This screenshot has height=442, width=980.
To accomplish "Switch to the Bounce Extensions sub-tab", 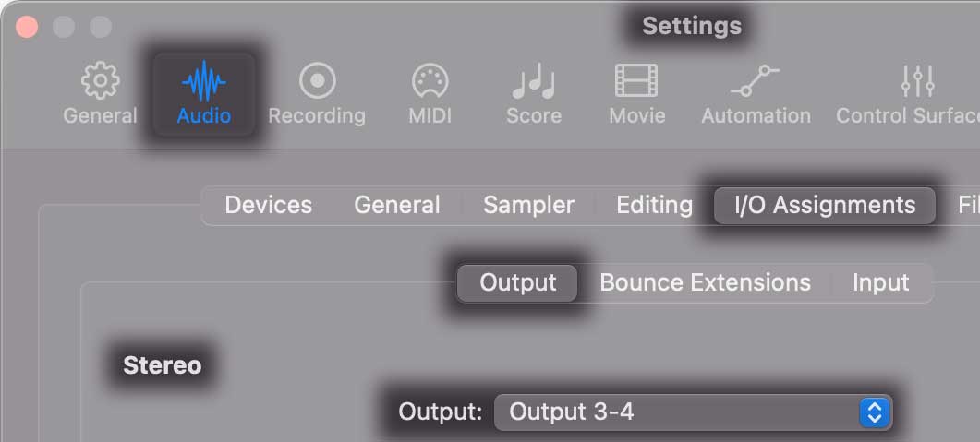I will 705,282.
